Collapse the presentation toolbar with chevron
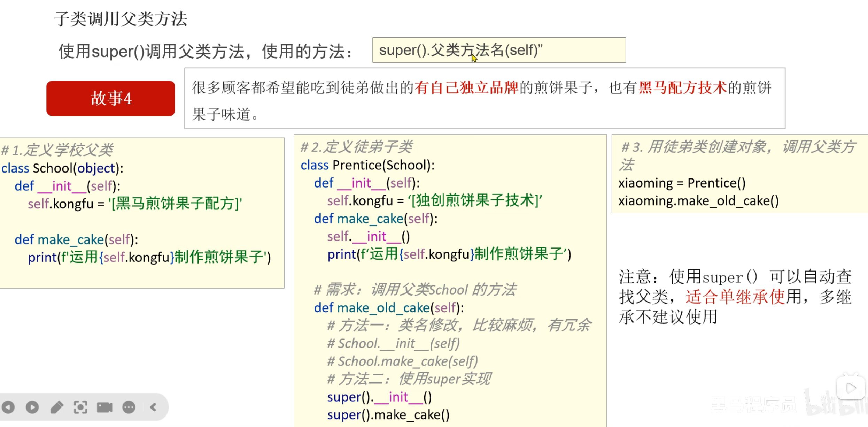868x427 pixels. [x=153, y=407]
